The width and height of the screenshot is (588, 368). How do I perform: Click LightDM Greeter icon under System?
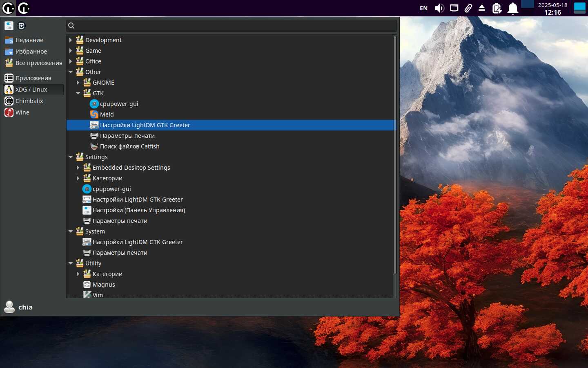pos(87,242)
